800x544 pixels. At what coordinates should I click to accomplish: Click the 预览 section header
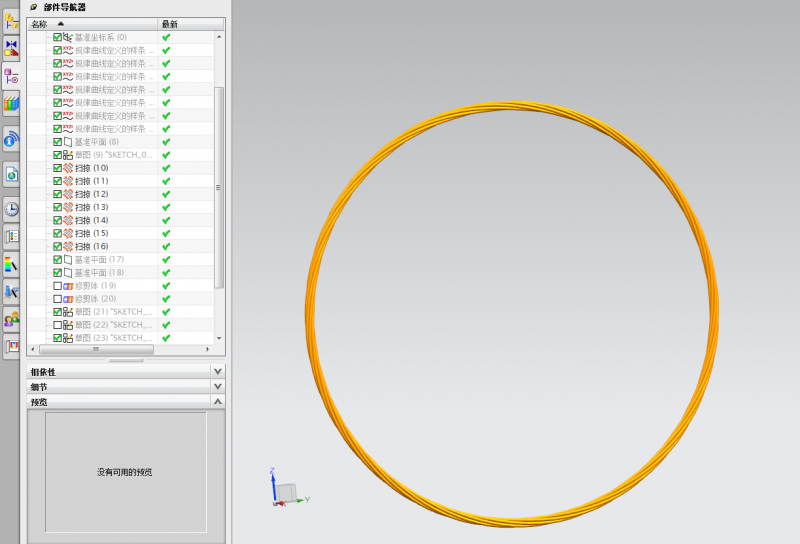[126, 402]
